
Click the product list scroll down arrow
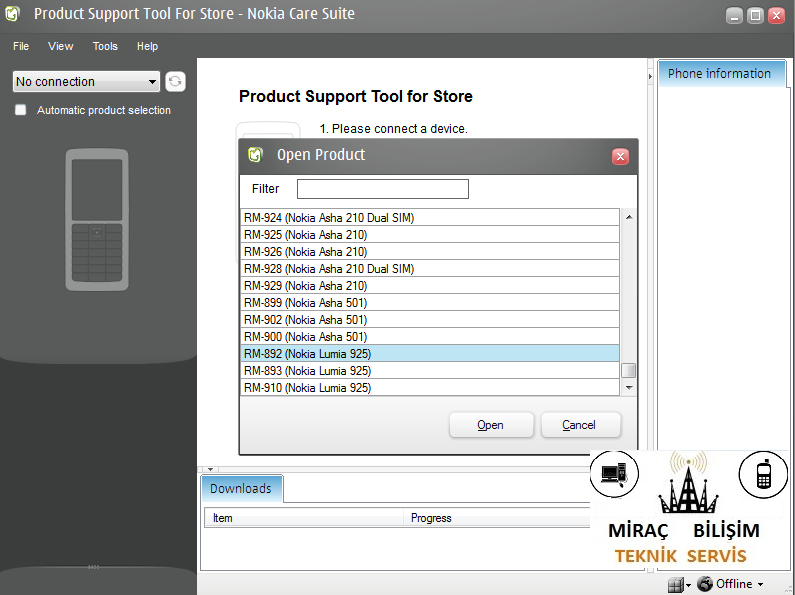coord(629,388)
